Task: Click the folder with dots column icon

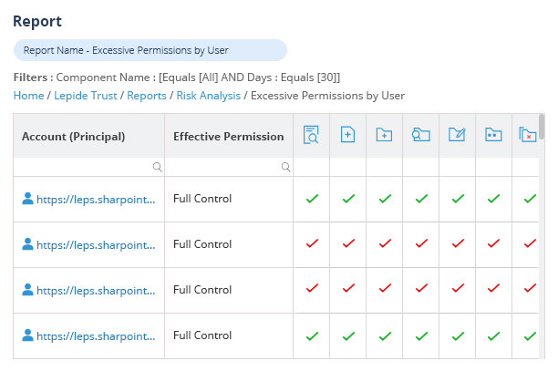Action: point(493,136)
